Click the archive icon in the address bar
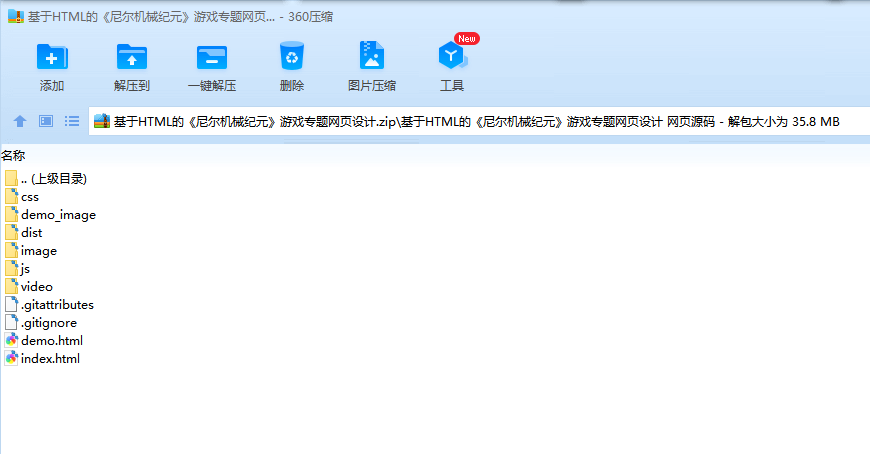Image resolution: width=870 pixels, height=454 pixels. [102, 121]
